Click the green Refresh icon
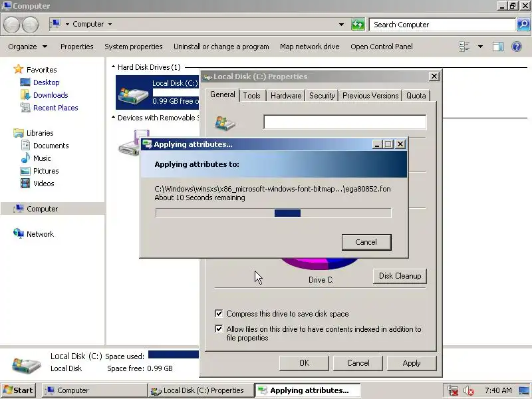Screen dimensions: 532x399 pyautogui.click(x=358, y=25)
